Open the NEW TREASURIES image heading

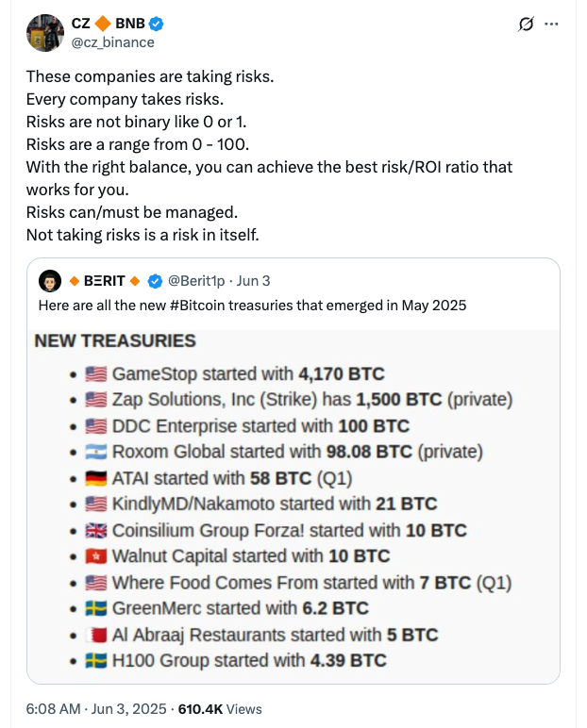pos(115,341)
